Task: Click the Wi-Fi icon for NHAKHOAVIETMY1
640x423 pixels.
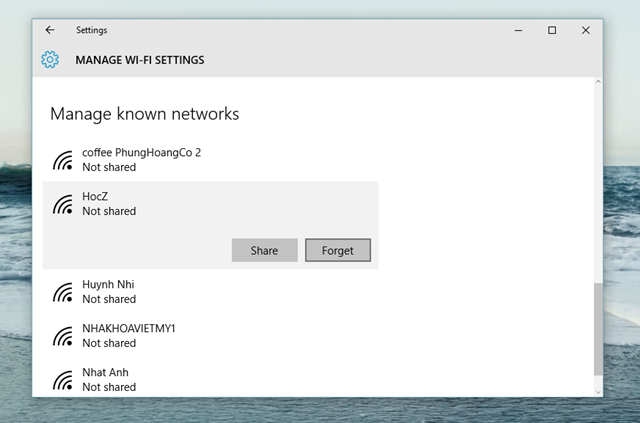Action: coord(64,336)
